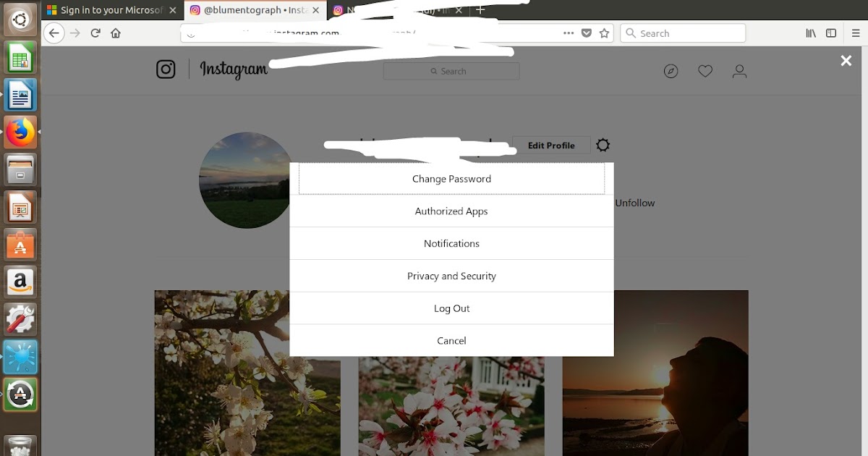Image resolution: width=868 pixels, height=456 pixels.
Task: Open the Explore compass icon
Action: pos(671,71)
